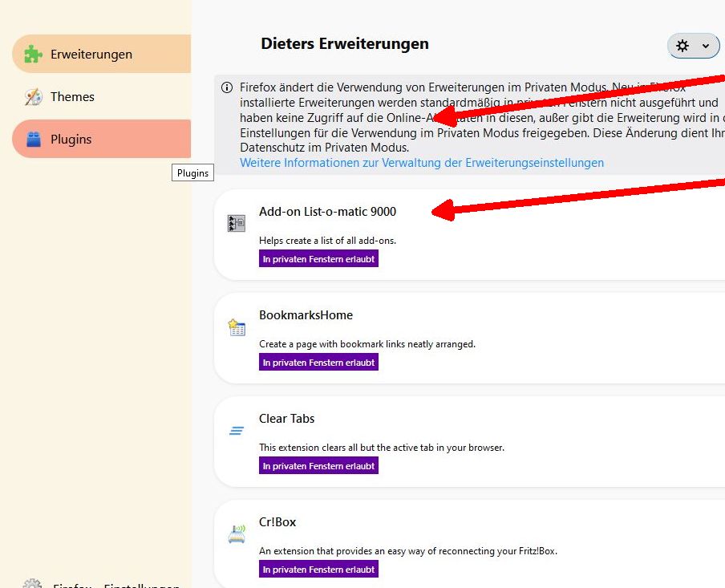Open the BookmarksHome extension title
The width and height of the screenshot is (725, 588).
tap(306, 315)
